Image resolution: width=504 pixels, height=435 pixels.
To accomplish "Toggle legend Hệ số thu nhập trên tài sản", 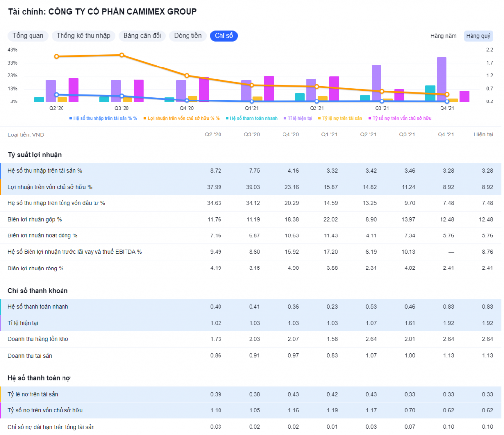I will pyautogui.click(x=103, y=118).
